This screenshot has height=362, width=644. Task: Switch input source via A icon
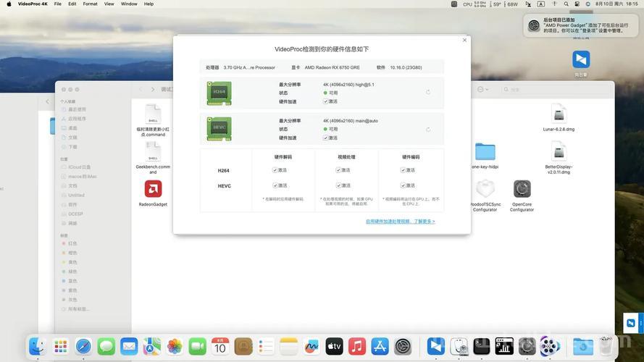pyautogui.click(x=541, y=4)
